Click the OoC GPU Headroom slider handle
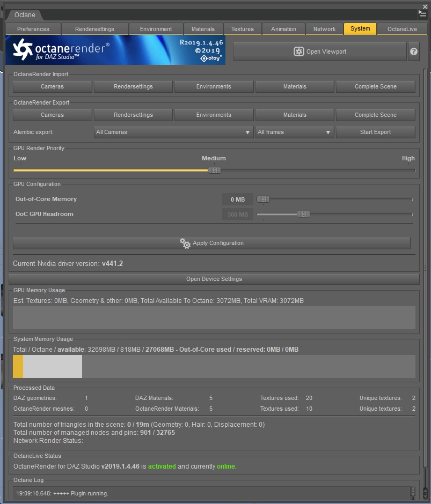This screenshot has height=504, width=431. [303, 214]
